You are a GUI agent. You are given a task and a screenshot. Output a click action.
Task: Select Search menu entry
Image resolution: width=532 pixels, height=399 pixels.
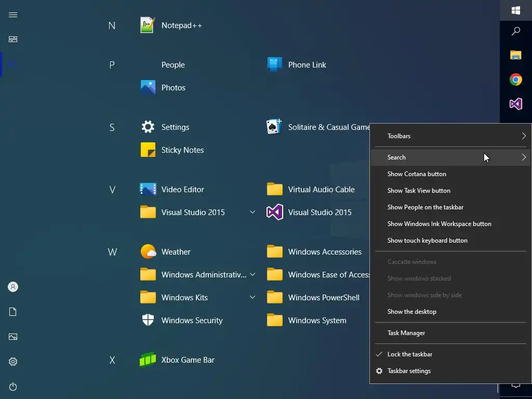(x=450, y=157)
